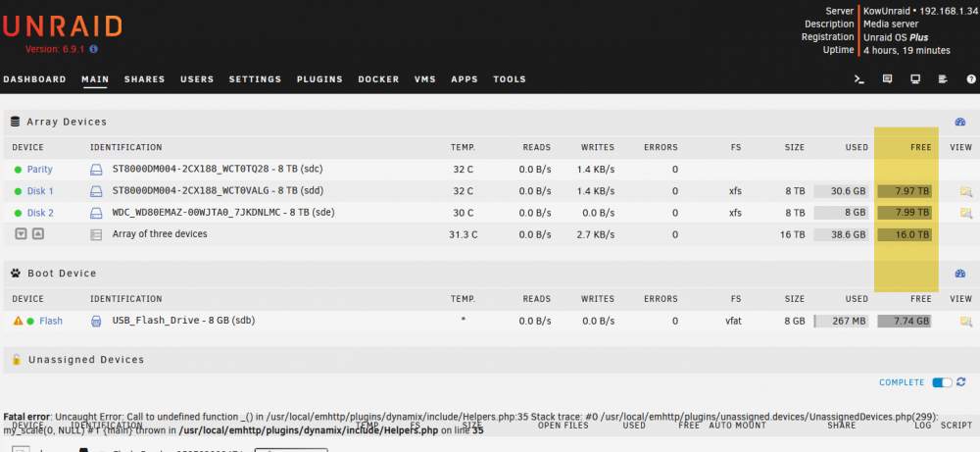Screen dimensions: 980x452
Task: Select text ST8000DM004-2CX188_WCT0TQ28 - 8 TB (sdc)
Action: coord(218,169)
